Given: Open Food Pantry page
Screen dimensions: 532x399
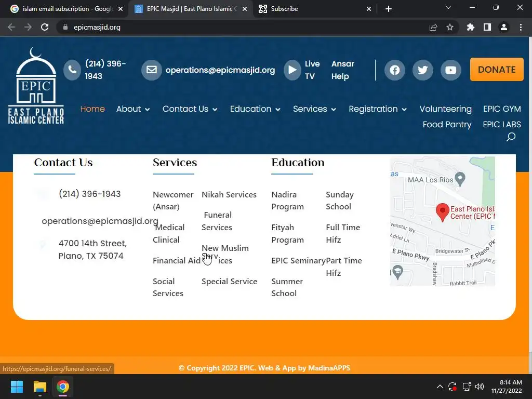Looking at the screenshot, I should point(447,125).
